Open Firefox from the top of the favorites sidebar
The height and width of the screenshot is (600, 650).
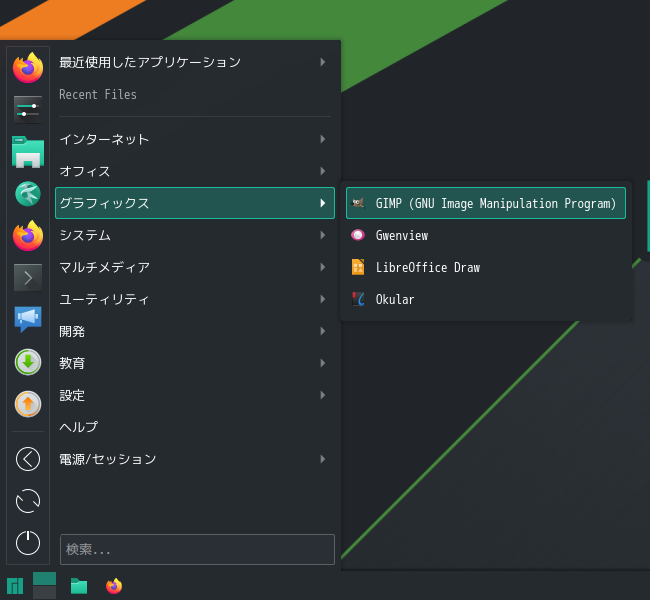click(x=28, y=68)
